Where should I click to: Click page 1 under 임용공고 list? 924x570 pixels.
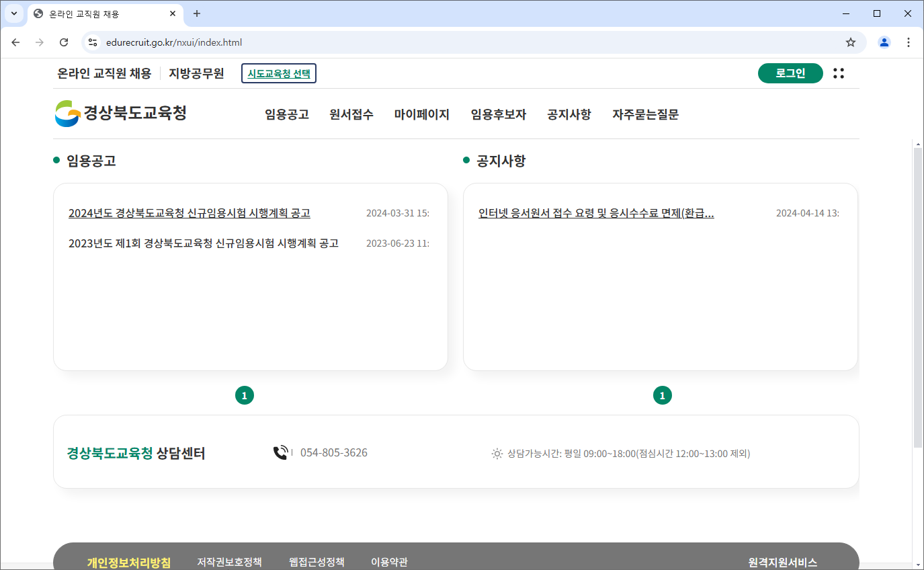point(245,396)
